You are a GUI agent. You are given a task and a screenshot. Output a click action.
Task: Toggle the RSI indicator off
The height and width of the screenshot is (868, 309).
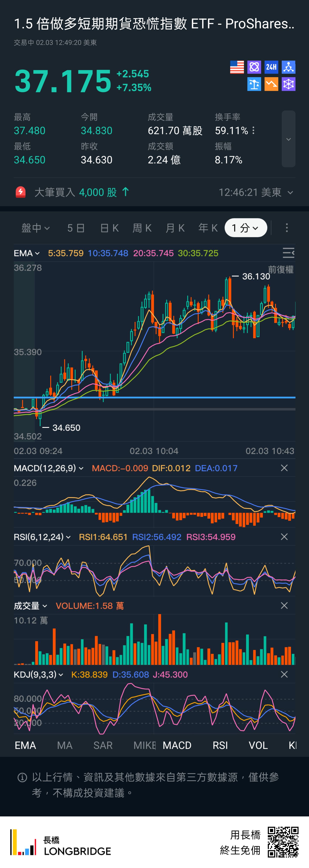[220, 745]
